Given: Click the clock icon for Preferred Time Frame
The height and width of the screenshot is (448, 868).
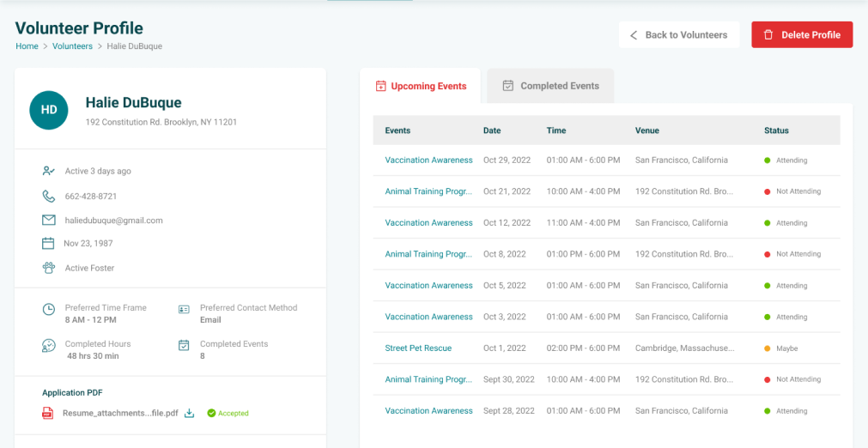Looking at the screenshot, I should tap(49, 309).
